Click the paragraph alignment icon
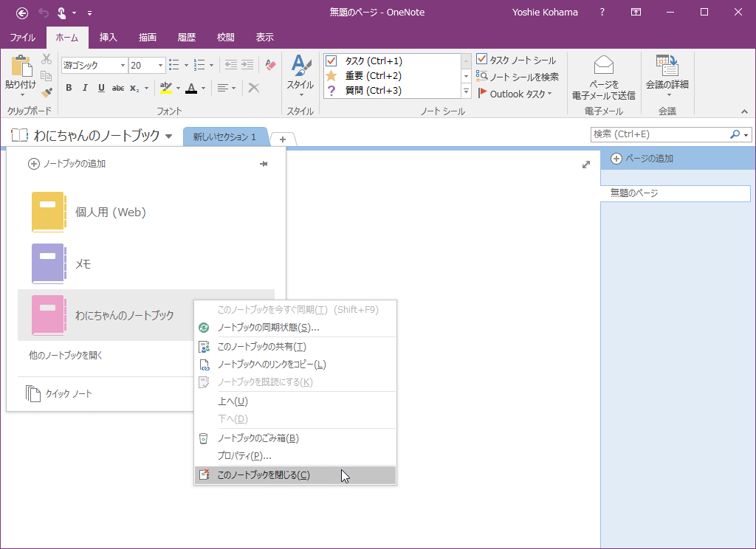756x549 pixels. (x=223, y=88)
